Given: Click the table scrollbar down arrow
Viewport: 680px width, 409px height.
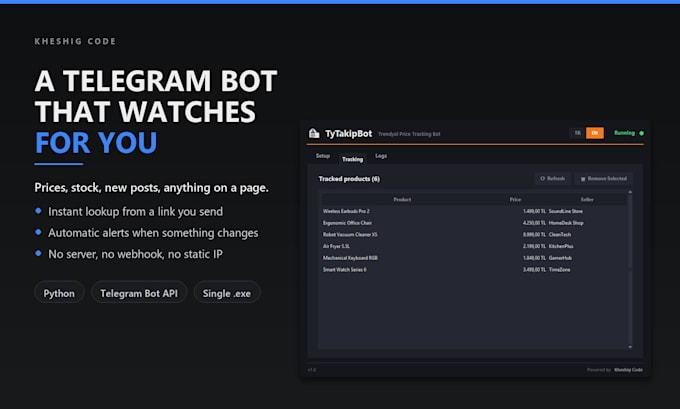Looking at the screenshot, I should click(630, 347).
